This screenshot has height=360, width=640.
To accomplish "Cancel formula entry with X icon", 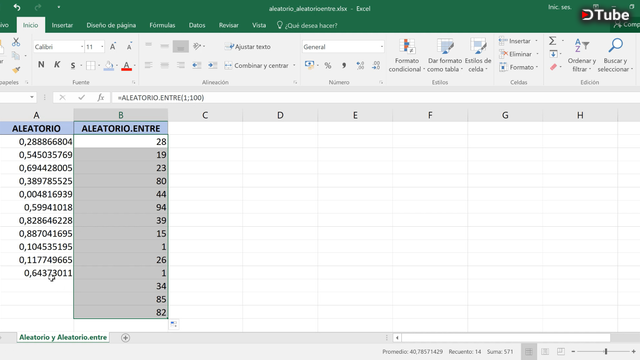I will (x=62, y=98).
